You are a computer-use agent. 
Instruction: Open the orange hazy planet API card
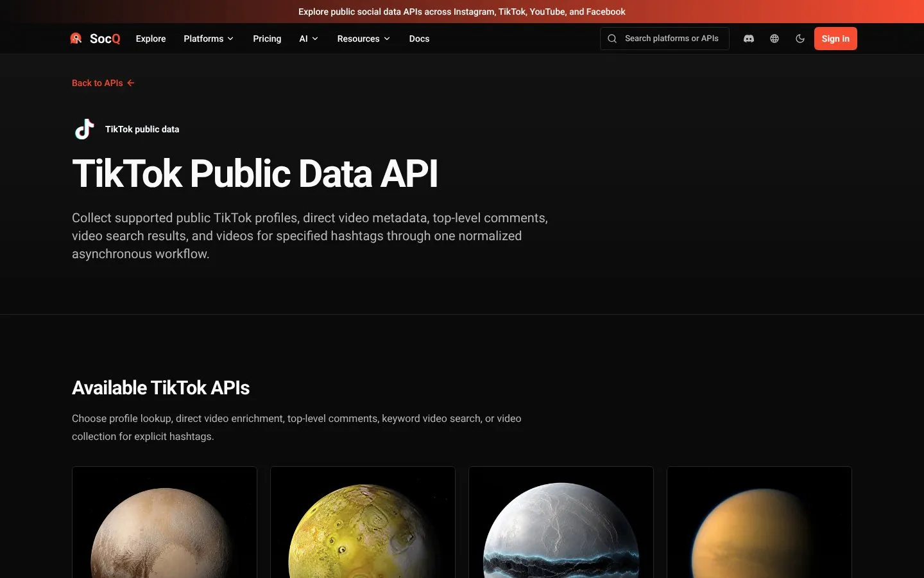click(759, 522)
